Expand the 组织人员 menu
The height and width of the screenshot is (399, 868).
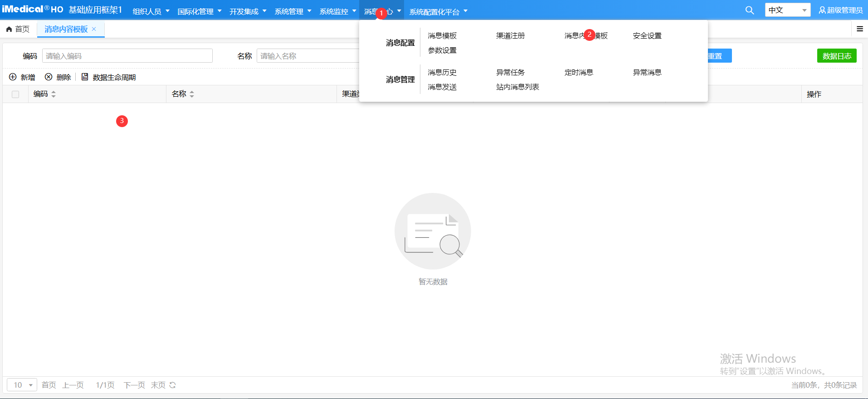click(151, 11)
